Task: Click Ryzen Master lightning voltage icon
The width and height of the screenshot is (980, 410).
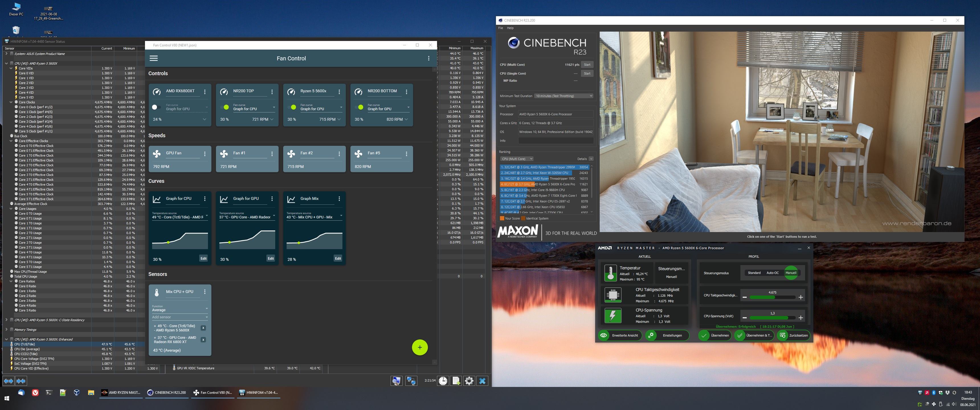Action: point(612,316)
